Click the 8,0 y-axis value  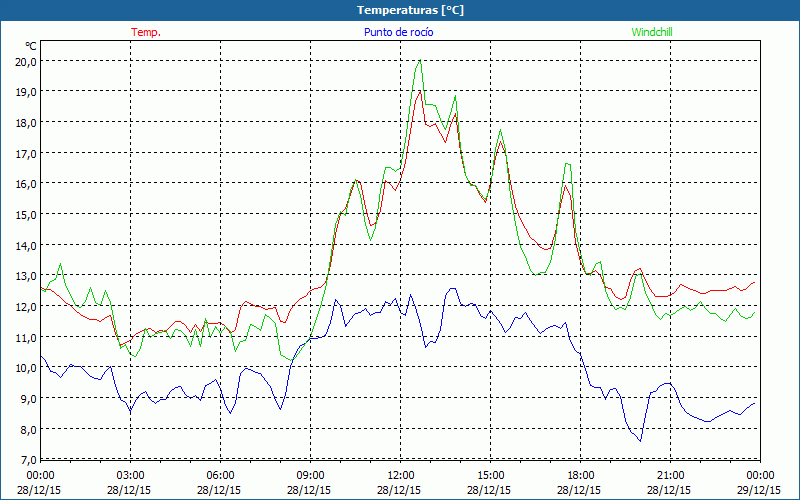[x=29, y=429]
